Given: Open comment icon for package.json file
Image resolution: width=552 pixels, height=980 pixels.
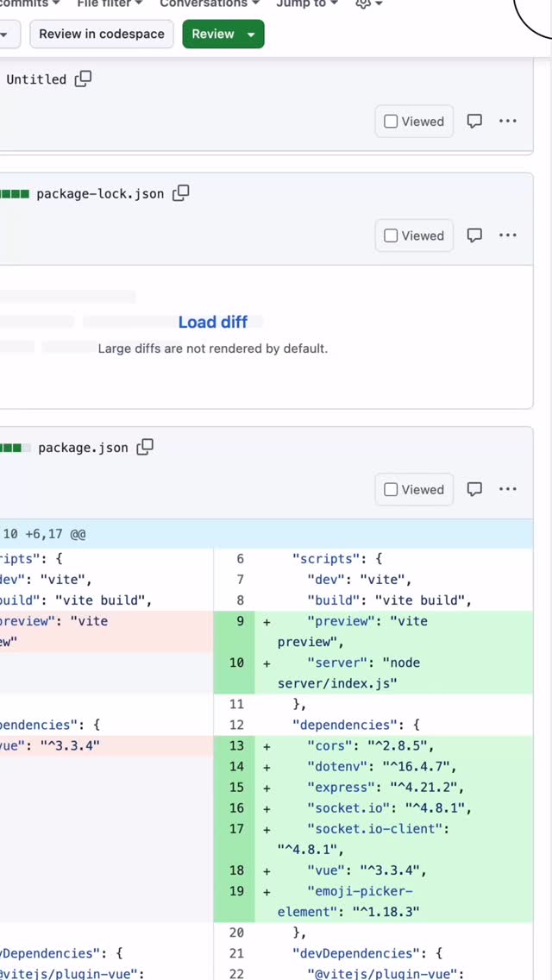Looking at the screenshot, I should pyautogui.click(x=474, y=489).
